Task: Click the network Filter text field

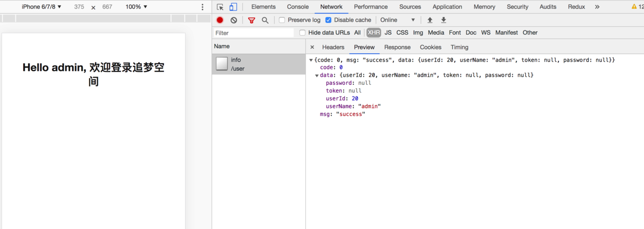Action: pyautogui.click(x=254, y=33)
